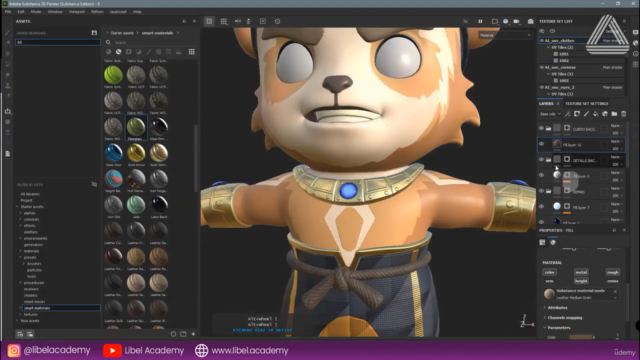Switch to the Texture Set Settings tab
The height and width of the screenshot is (360, 640).
click(x=587, y=104)
